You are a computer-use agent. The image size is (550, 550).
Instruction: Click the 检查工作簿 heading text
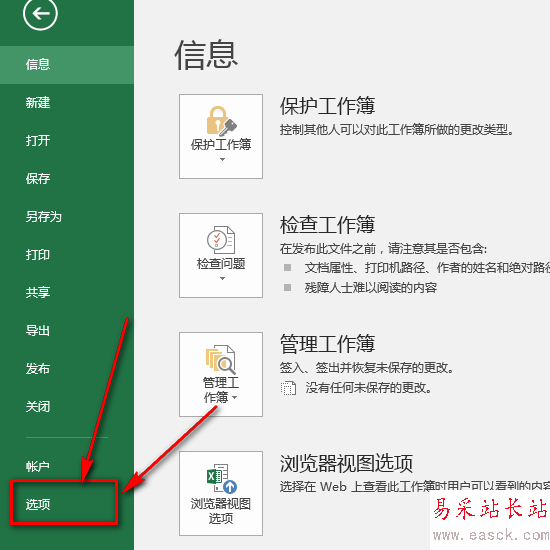pos(327,224)
